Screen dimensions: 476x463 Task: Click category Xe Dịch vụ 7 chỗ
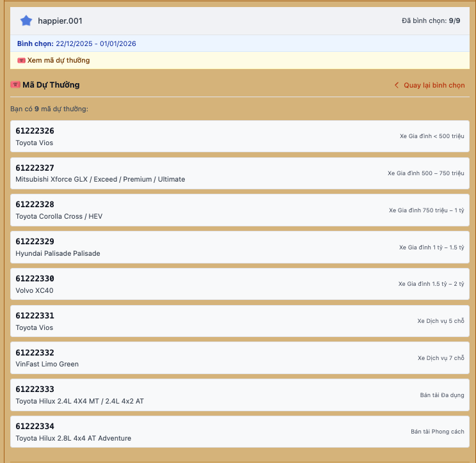pyautogui.click(x=441, y=358)
